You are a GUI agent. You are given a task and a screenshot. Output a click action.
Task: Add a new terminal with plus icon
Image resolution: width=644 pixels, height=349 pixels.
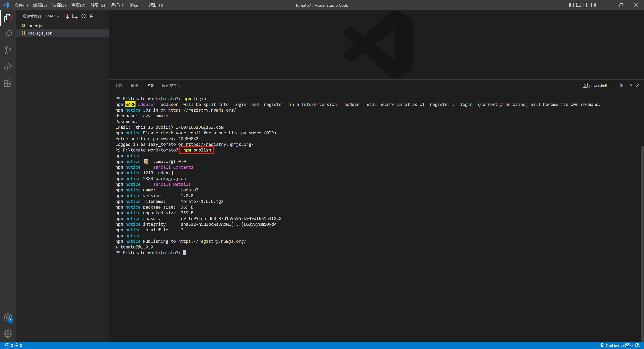[x=572, y=85]
